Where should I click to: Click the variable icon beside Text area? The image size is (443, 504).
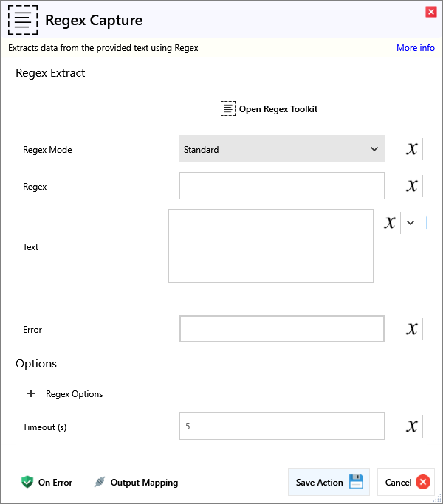pos(390,223)
